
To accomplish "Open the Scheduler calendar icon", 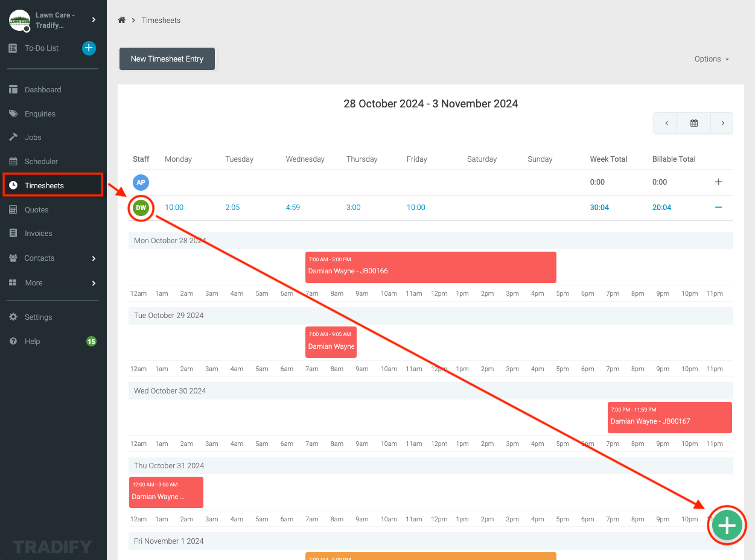I will 13,161.
